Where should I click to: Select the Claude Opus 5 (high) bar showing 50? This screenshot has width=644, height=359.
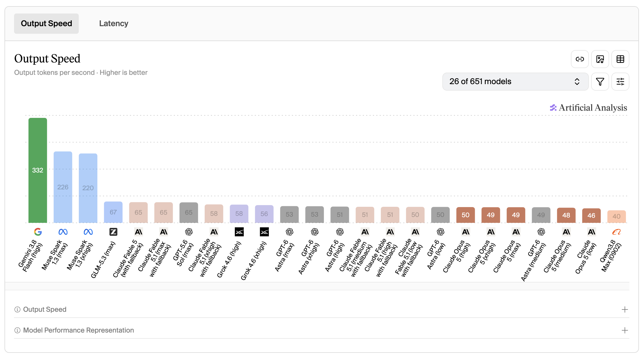point(466,215)
